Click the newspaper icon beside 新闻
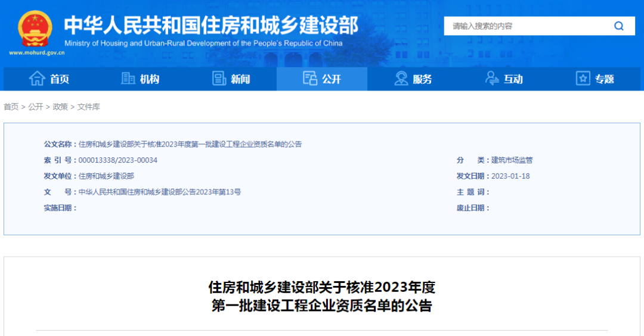 [219, 79]
